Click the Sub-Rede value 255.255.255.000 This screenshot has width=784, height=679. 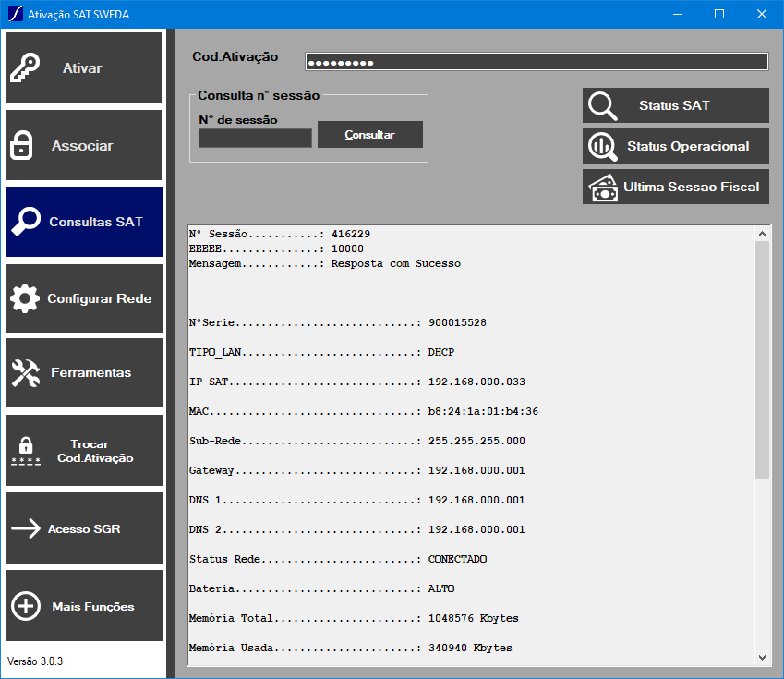pyautogui.click(x=477, y=441)
